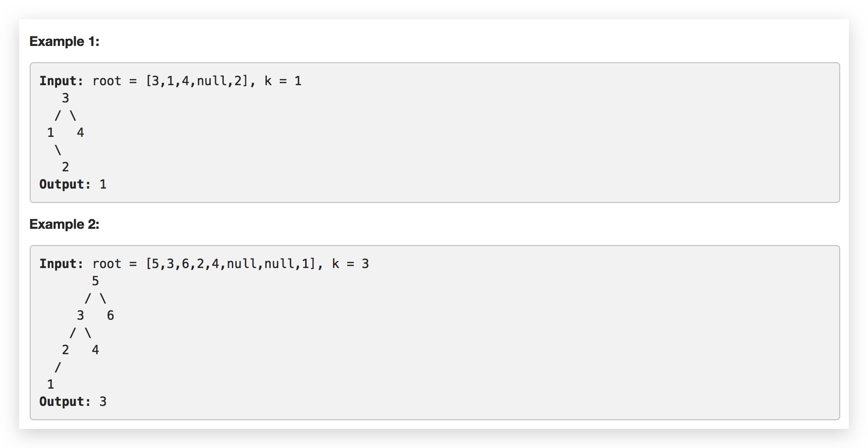
Task: Click the "k = 1" text
Action: [x=283, y=81]
